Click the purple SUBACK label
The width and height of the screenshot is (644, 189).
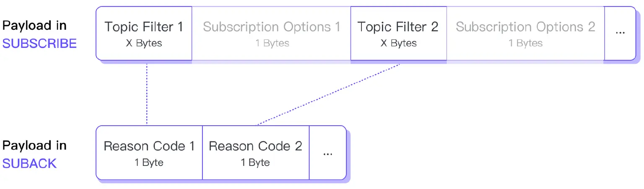pyautogui.click(x=29, y=163)
